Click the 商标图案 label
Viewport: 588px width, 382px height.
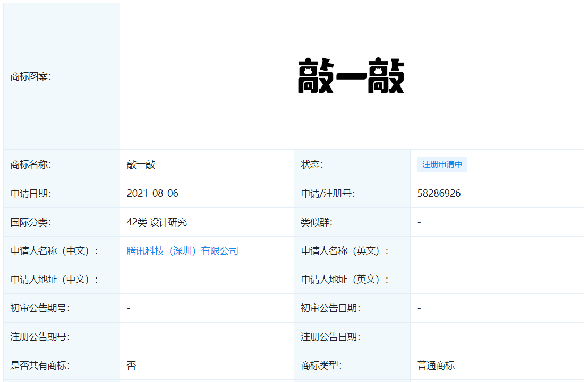tap(31, 76)
